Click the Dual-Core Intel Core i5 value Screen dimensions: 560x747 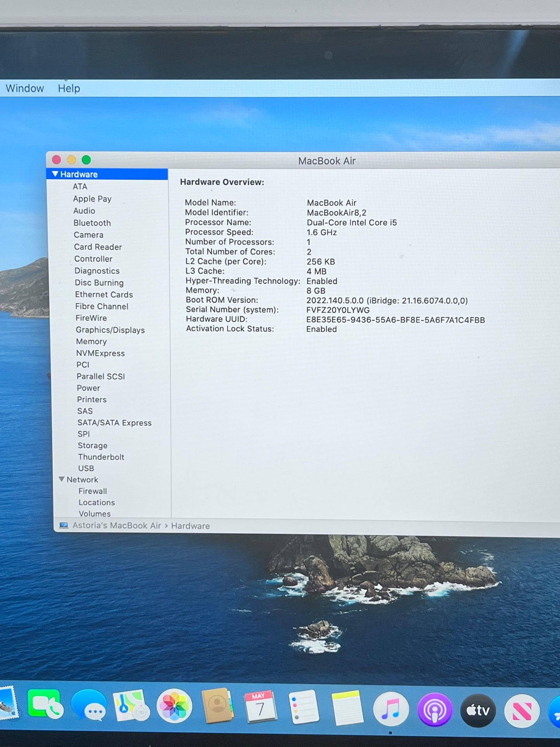click(x=352, y=223)
